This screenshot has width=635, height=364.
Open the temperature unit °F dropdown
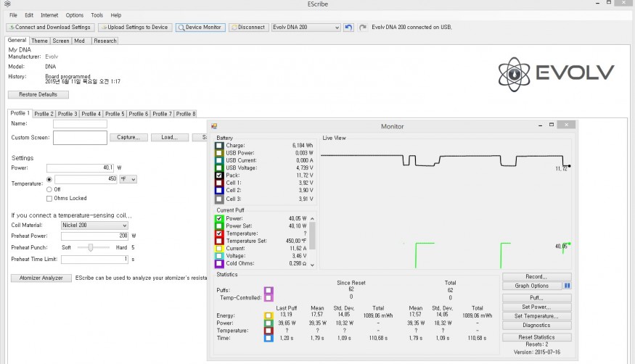point(128,179)
